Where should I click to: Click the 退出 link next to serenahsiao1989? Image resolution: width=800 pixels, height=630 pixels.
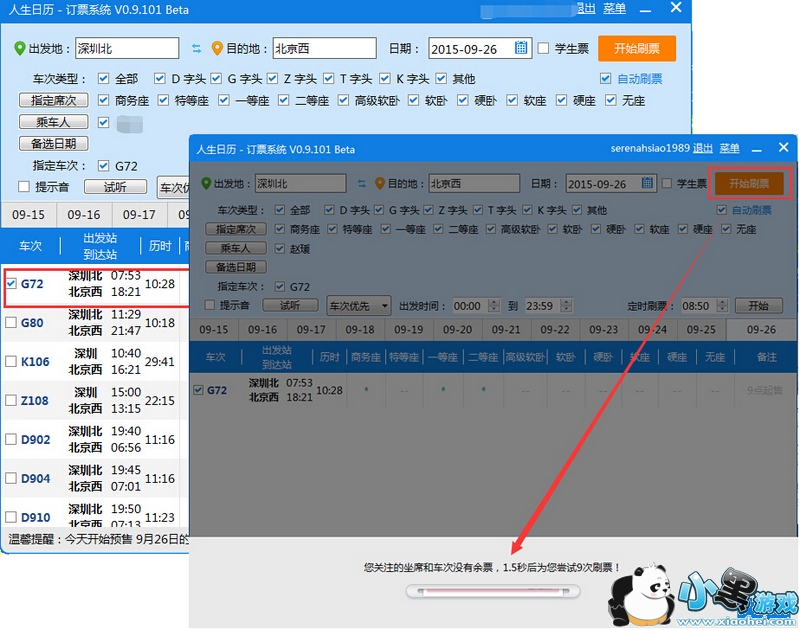click(x=703, y=148)
